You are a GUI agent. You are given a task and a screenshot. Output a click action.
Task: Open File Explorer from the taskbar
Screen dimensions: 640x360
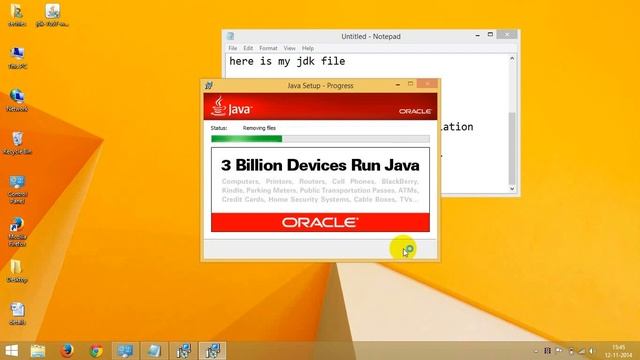pos(38,351)
